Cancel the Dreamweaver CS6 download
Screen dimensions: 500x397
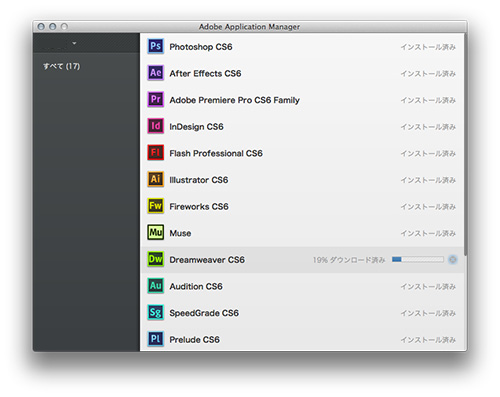(453, 259)
